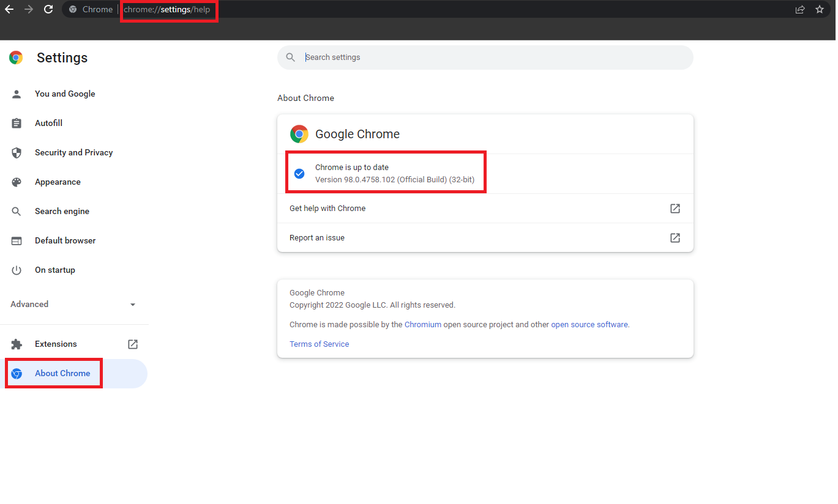Click the magnifier icon beside Search engine
Image resolution: width=838 pixels, height=504 pixels.
point(17,211)
